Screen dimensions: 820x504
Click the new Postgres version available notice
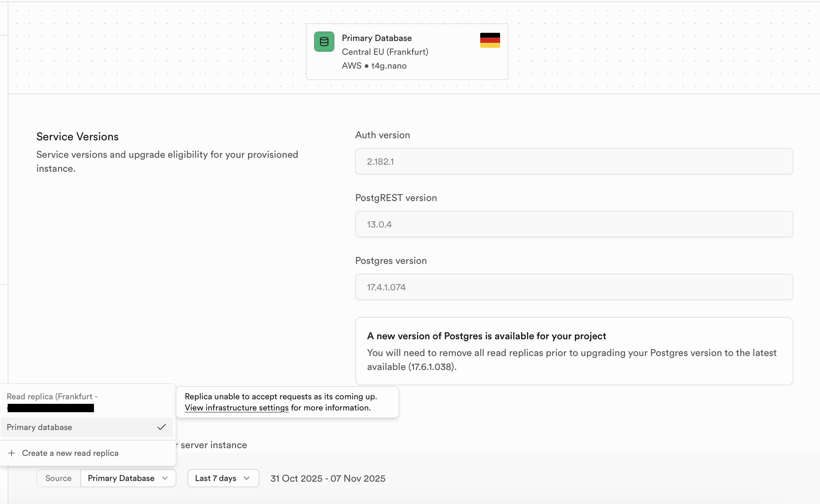[574, 351]
